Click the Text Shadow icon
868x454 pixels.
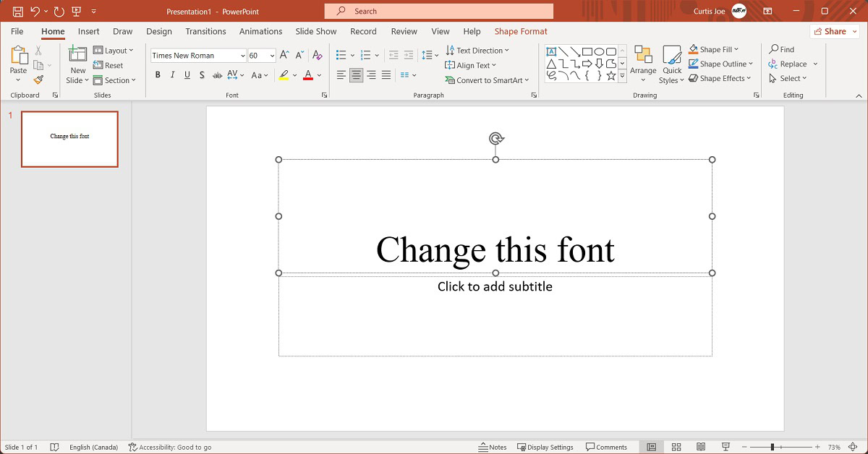click(x=202, y=75)
